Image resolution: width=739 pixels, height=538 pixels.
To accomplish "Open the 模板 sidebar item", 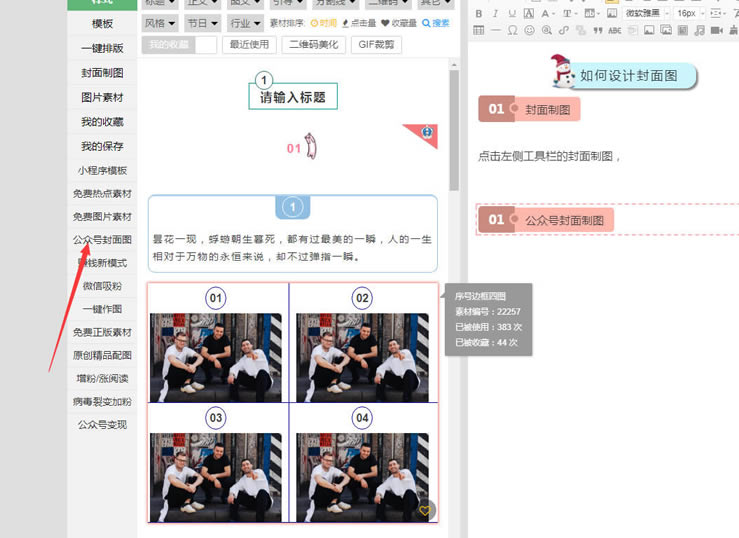I will coord(102,24).
